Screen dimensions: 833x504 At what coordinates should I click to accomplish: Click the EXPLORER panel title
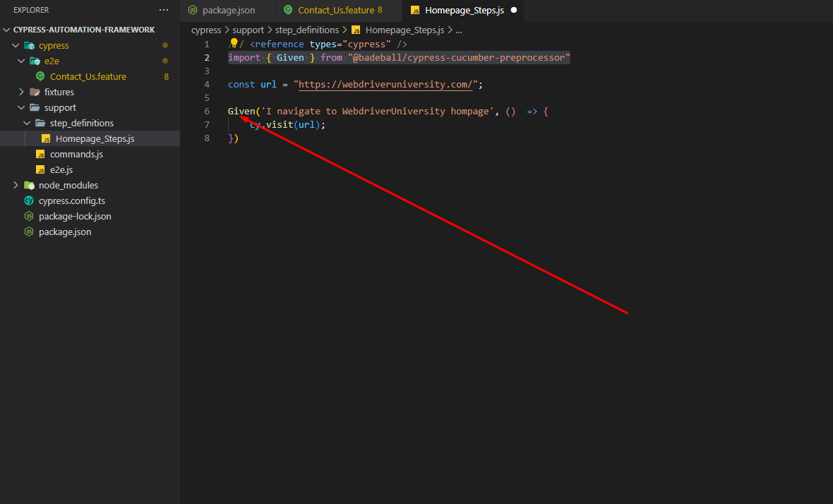click(x=31, y=10)
